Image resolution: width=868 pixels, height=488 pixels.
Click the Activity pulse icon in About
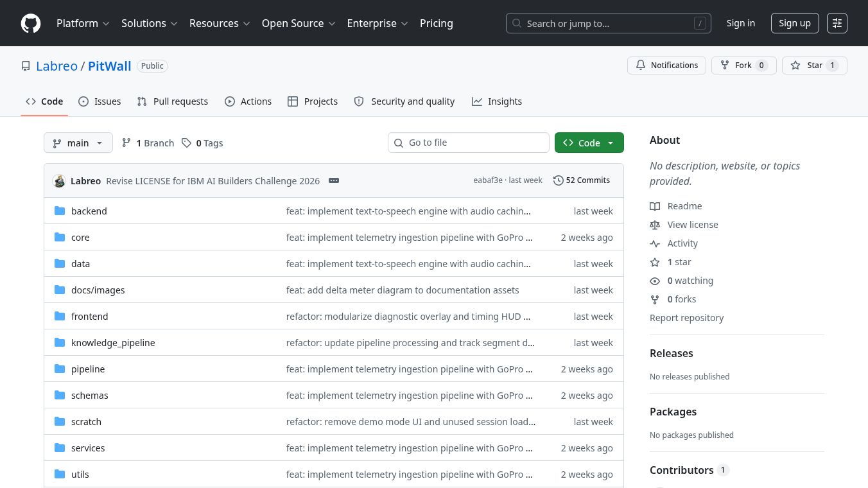click(655, 243)
